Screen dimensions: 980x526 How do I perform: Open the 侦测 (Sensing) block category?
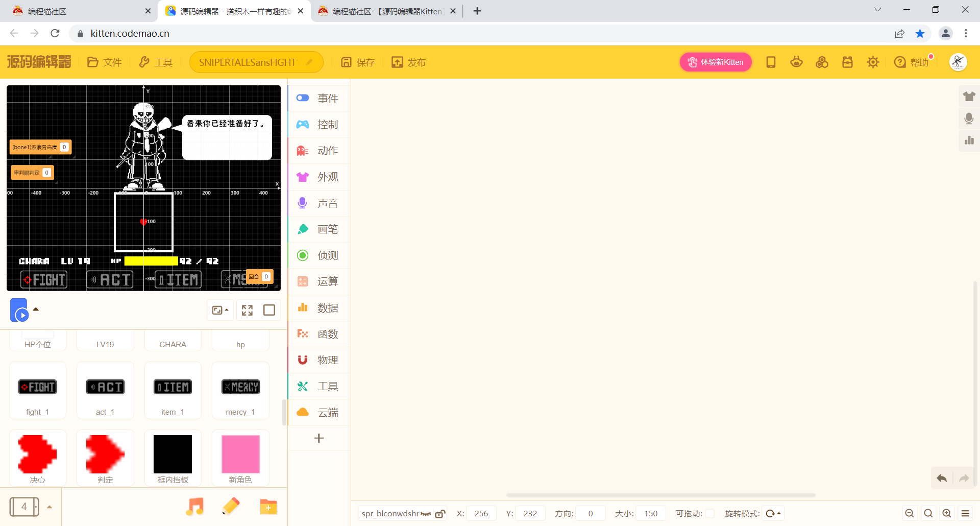click(x=319, y=255)
